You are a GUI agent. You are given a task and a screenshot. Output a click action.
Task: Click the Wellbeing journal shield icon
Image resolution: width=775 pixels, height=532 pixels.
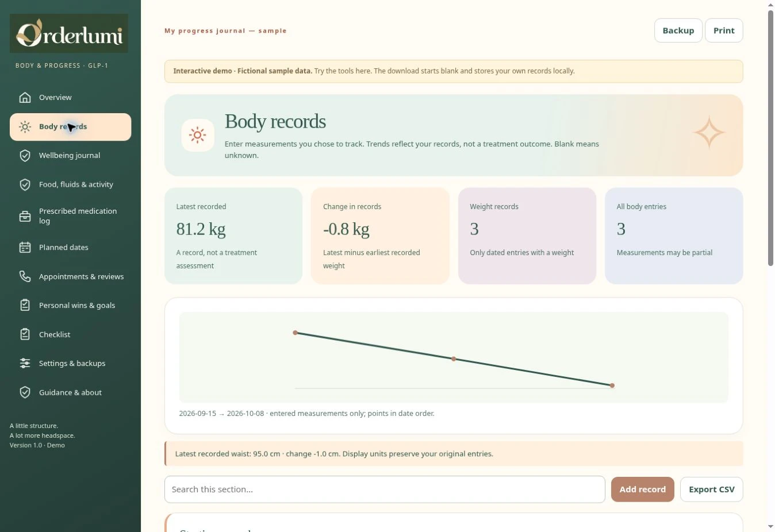[25, 156]
